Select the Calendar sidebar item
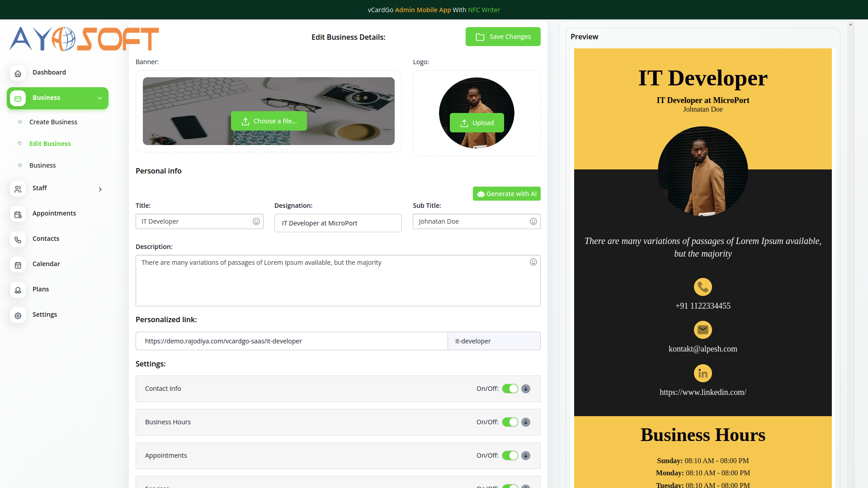Image resolution: width=868 pixels, height=488 pixels. 46,264
